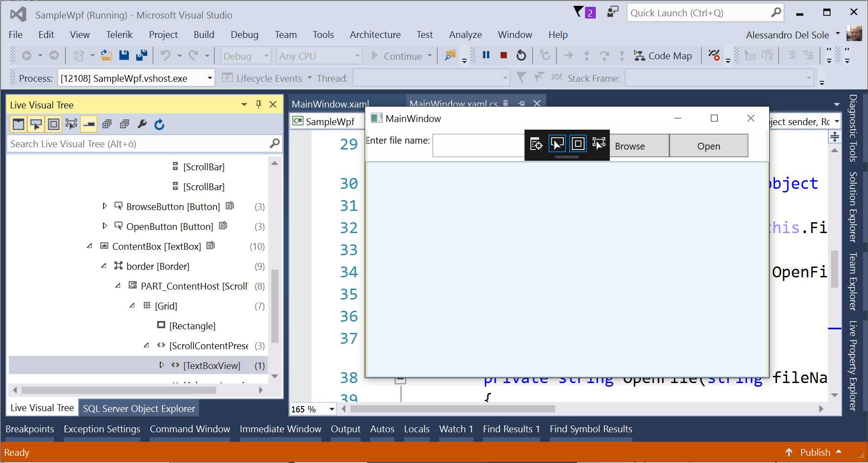Click Go to Live Visual Tree in MainWindow overlay
This screenshot has height=463, width=868.
coord(536,144)
